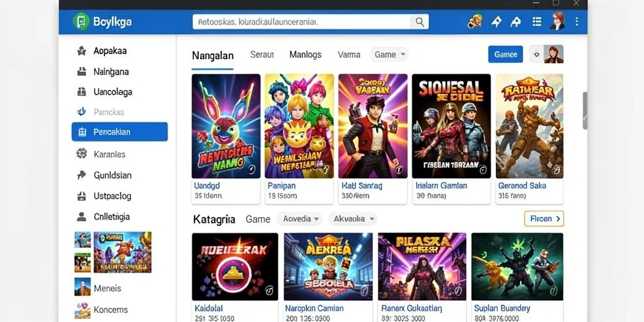Viewport: 644px width, 322px height.
Task: Click the icon beside Uancolaga
Action: [x=82, y=92]
